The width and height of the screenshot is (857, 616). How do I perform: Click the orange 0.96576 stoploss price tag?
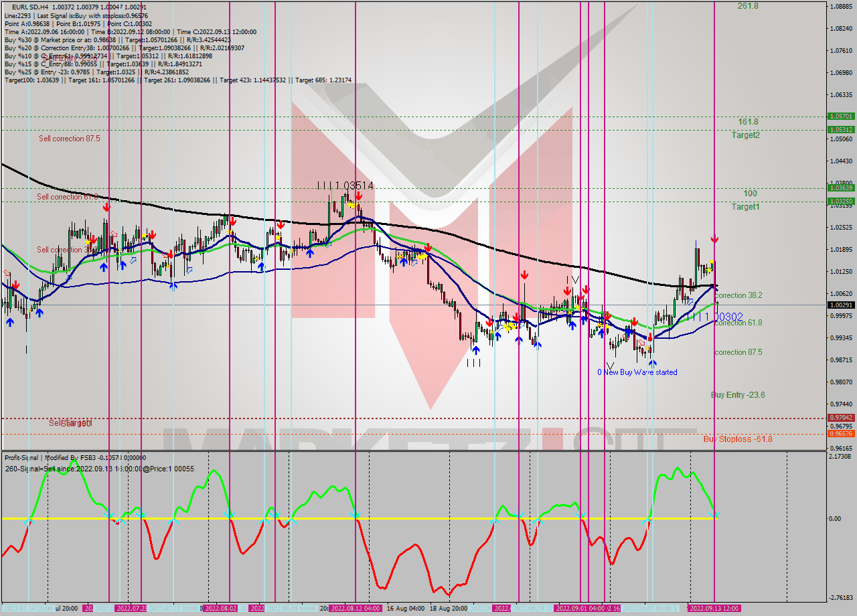(x=842, y=434)
